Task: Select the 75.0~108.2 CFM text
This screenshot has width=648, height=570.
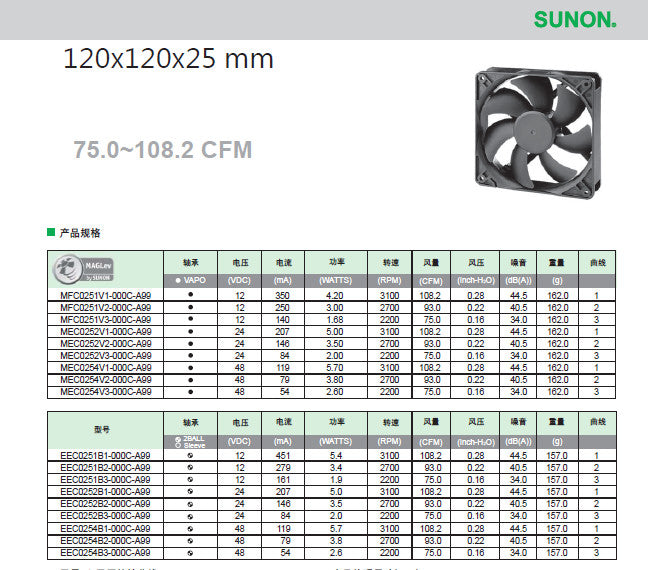Action: [x=162, y=150]
